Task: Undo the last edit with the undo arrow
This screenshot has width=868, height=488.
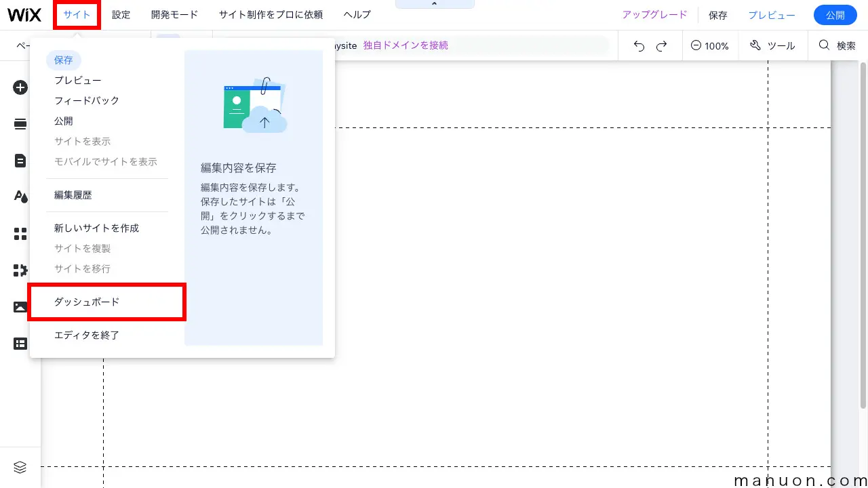Action: tap(638, 45)
